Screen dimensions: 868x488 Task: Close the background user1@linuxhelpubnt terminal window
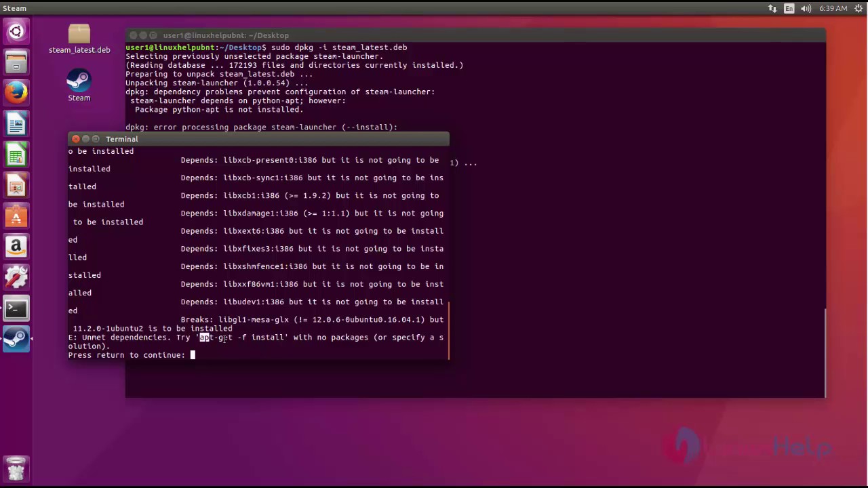click(134, 35)
